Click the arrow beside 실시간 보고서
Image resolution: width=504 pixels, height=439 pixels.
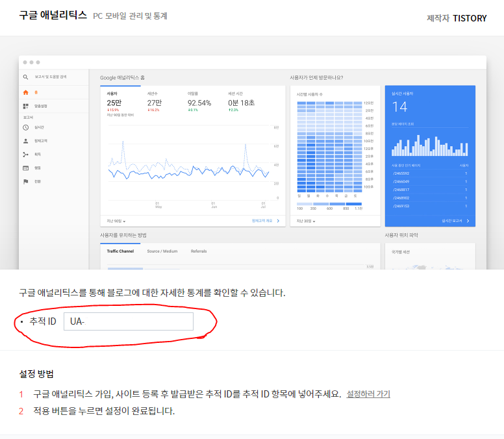[x=468, y=221]
